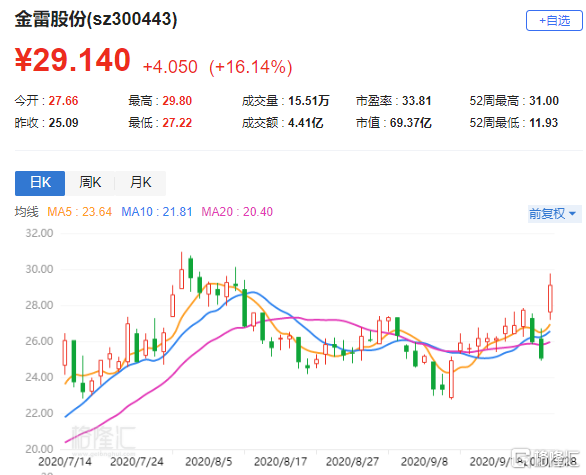Select 今开 value 27.66

pyautogui.click(x=64, y=101)
